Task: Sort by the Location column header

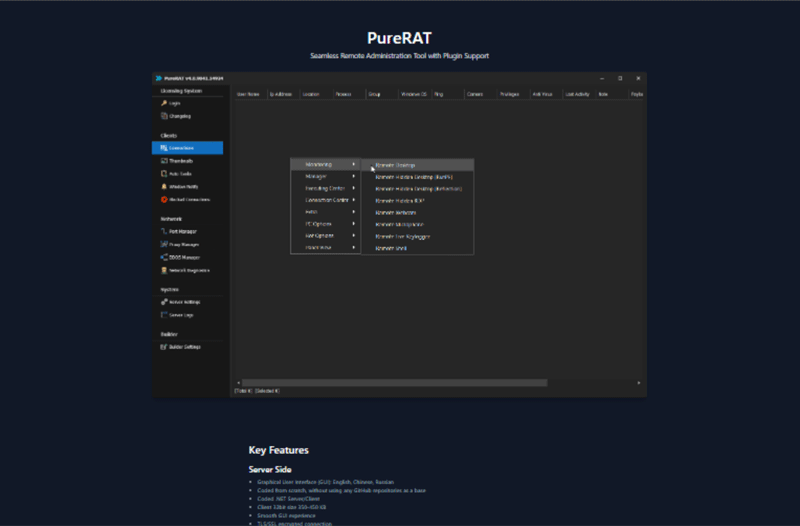Action: point(316,94)
